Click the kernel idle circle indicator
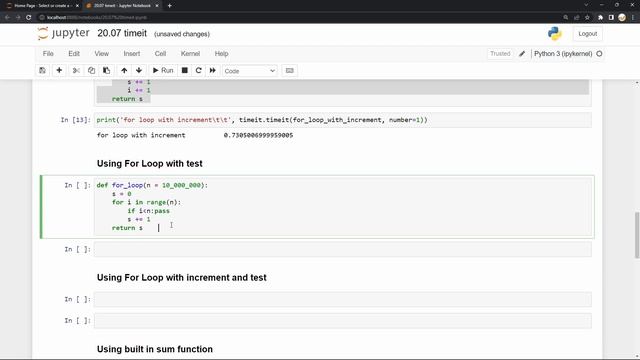This screenshot has width=640, height=360. pyautogui.click(x=599, y=53)
